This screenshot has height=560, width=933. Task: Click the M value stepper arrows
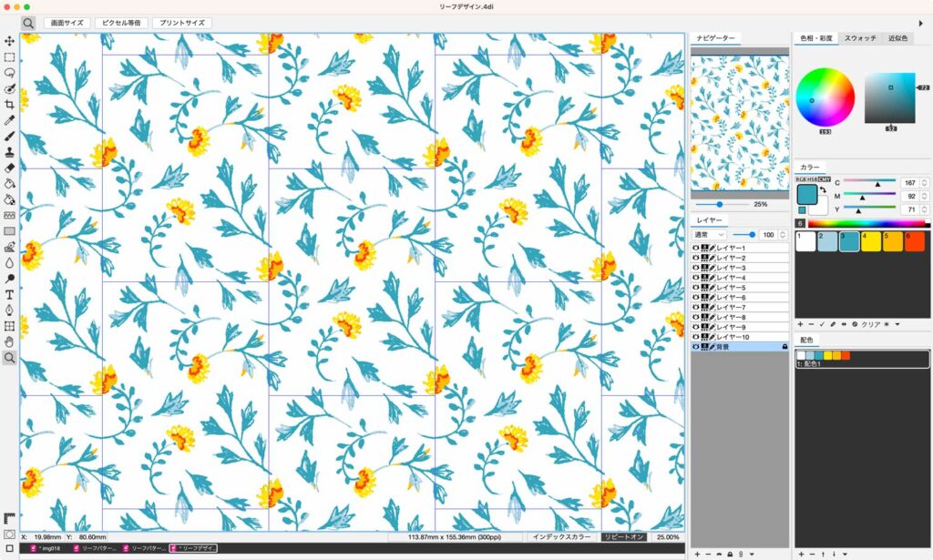coord(924,196)
